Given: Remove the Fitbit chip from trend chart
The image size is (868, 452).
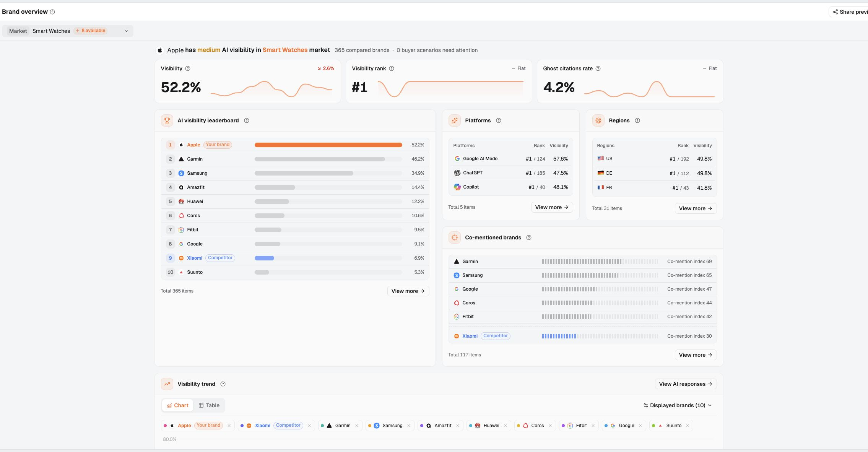Looking at the screenshot, I should click(593, 426).
